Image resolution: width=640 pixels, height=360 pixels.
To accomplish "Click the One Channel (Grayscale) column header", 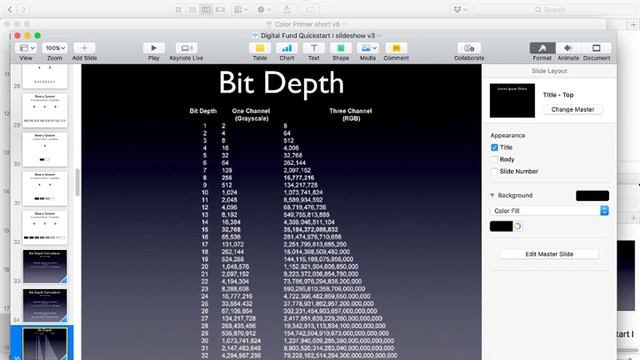I will point(251,115).
